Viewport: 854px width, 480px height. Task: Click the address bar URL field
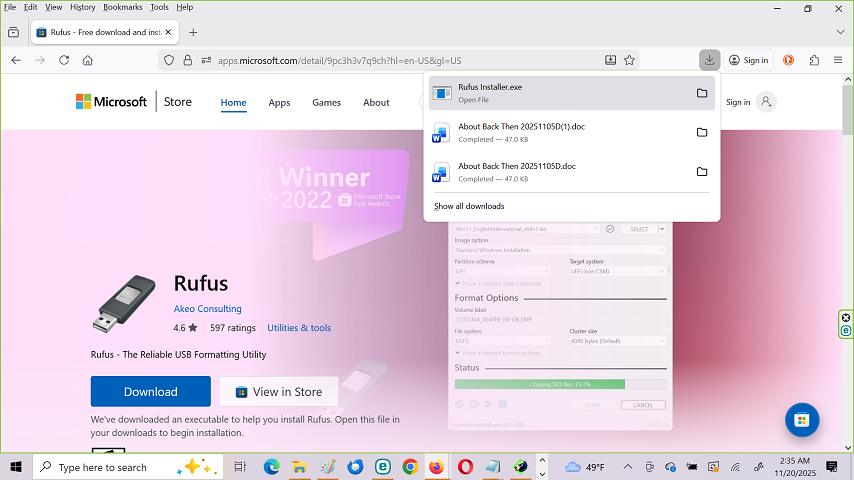[400, 60]
